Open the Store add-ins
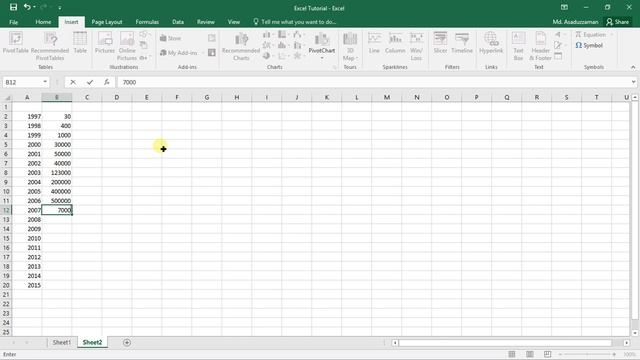This screenshot has height=360, width=640. (170, 38)
